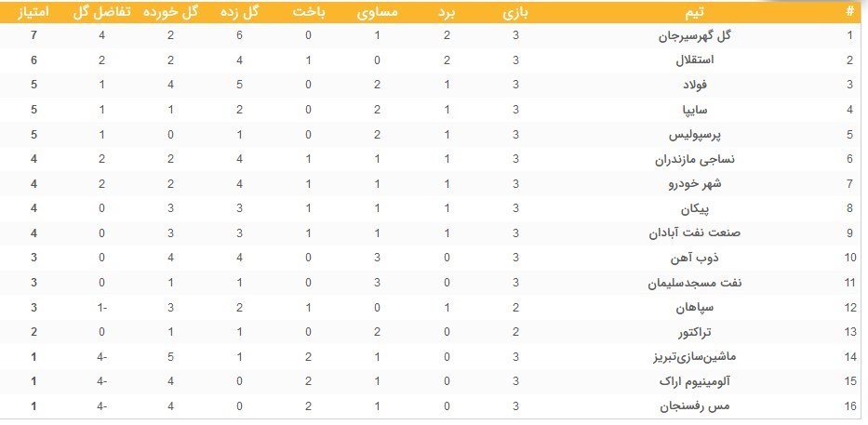Viewport: 868px width, 425px height.
Task: Select the گل زده column header
Action: [239, 13]
